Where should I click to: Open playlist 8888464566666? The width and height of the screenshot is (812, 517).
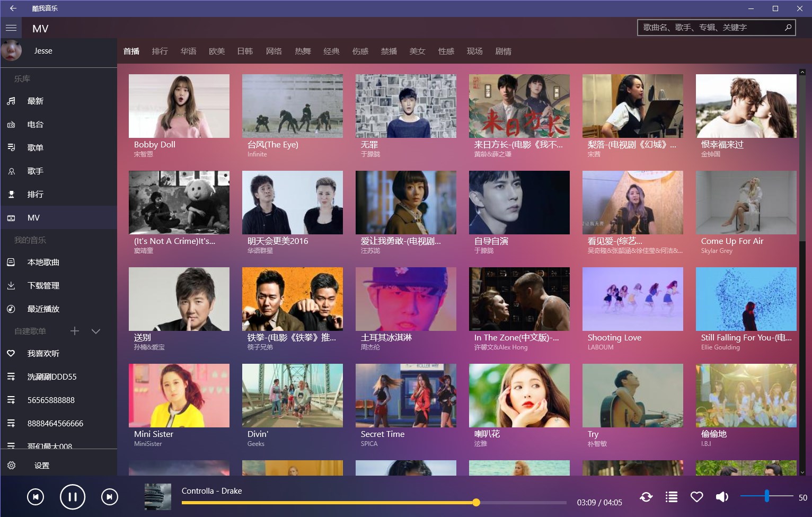click(58, 424)
